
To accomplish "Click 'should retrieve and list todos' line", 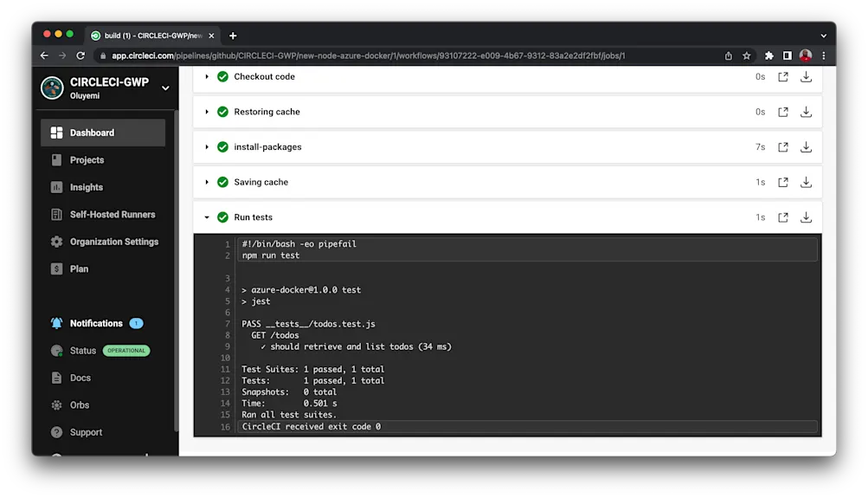I will click(x=356, y=346).
